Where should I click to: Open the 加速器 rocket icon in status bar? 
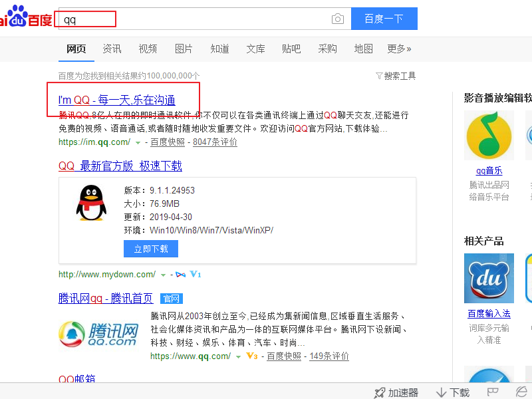tap(379, 392)
